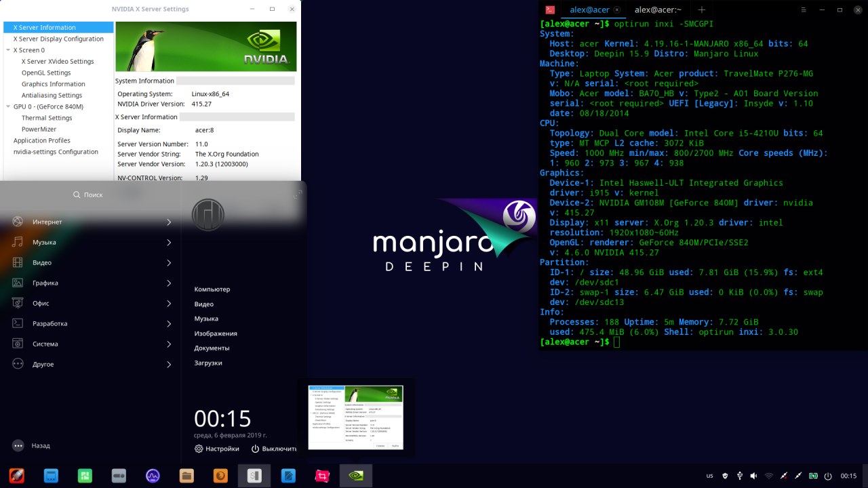Open the blue text editor dock icon
The image size is (868, 488).
tap(288, 476)
